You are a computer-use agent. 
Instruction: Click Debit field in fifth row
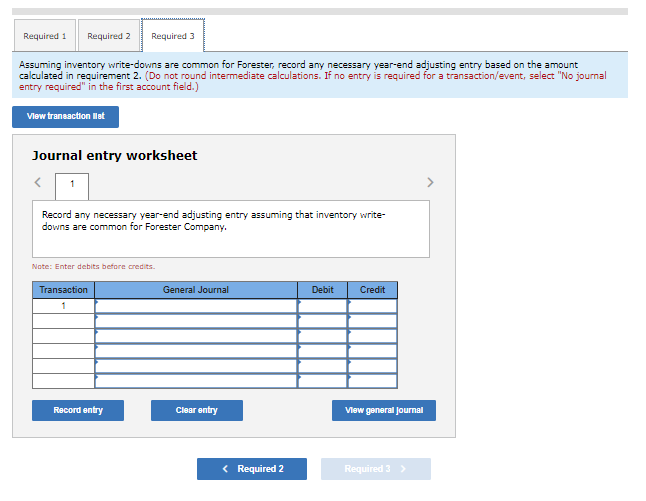(323, 366)
